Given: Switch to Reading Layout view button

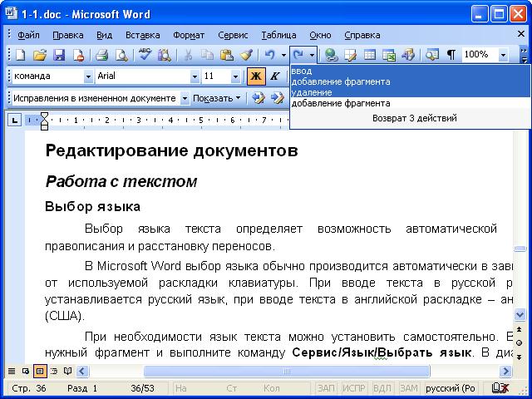Looking at the screenshot, I should tap(68, 371).
